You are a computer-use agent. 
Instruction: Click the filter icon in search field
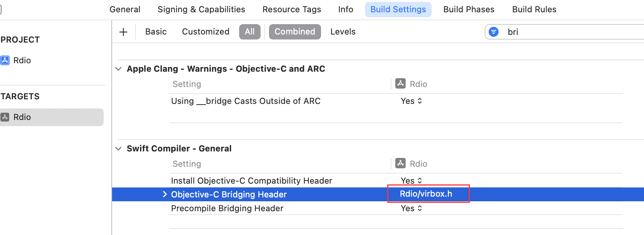point(494,32)
